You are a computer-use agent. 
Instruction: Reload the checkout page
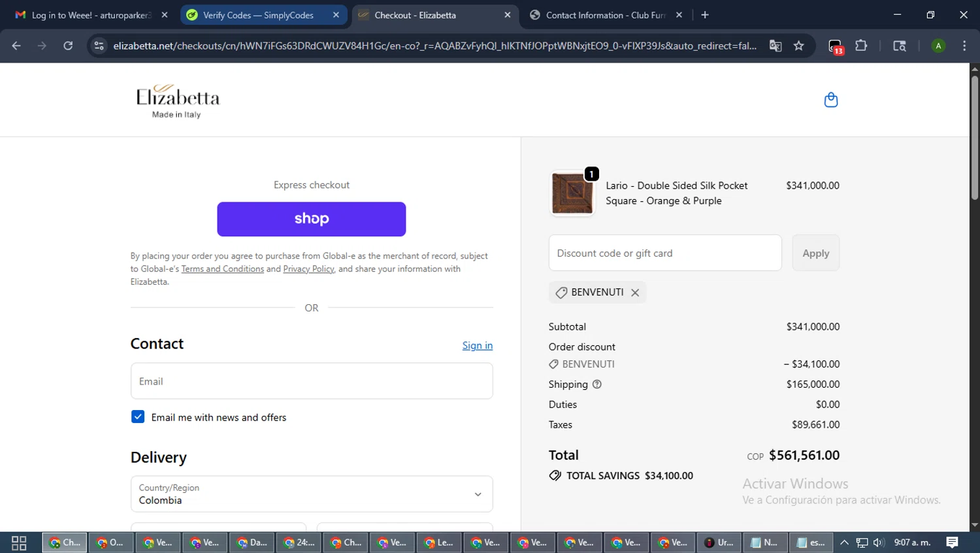[x=68, y=46]
